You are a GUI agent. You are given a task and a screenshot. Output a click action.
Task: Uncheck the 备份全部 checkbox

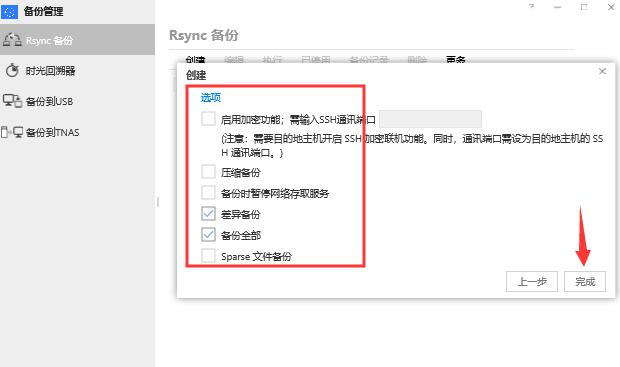pyautogui.click(x=208, y=235)
